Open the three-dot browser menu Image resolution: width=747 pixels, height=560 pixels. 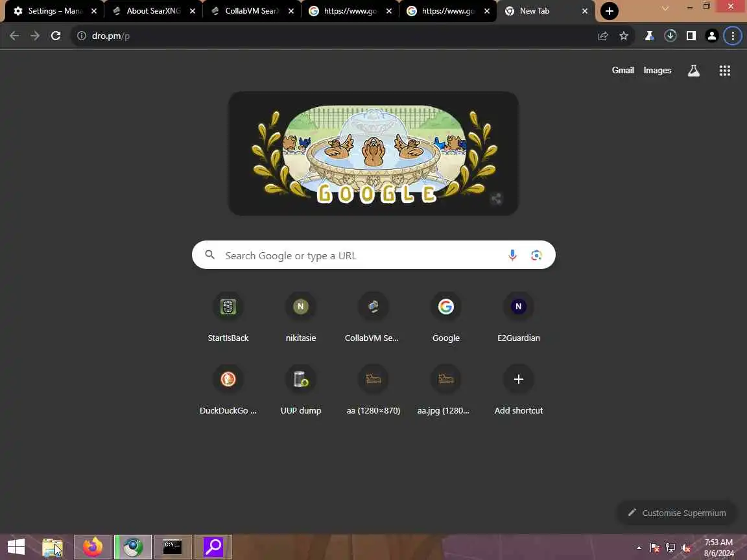pos(733,36)
